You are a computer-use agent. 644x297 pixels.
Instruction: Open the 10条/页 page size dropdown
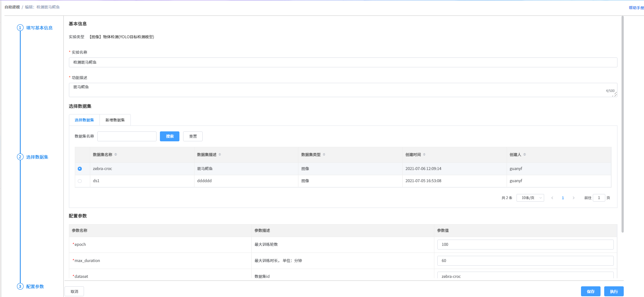(530, 198)
